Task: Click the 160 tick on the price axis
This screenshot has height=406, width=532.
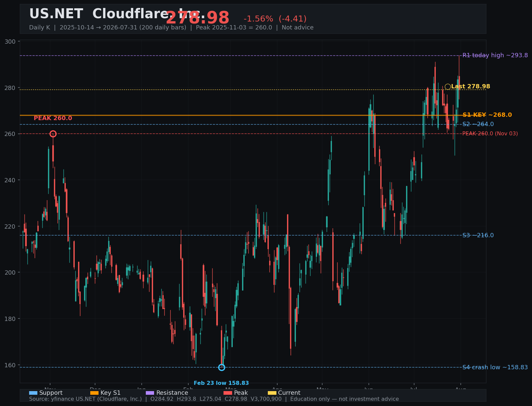Action: pyautogui.click(x=11, y=365)
